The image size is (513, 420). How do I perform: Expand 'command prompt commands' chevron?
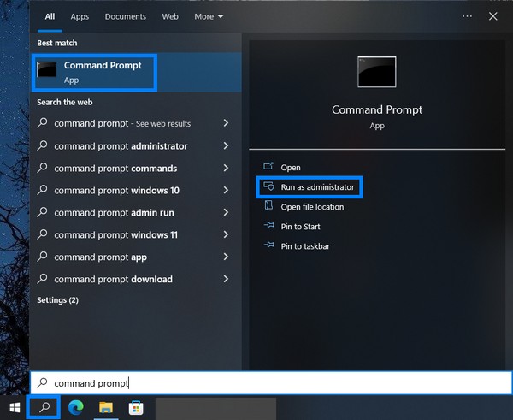(226, 168)
